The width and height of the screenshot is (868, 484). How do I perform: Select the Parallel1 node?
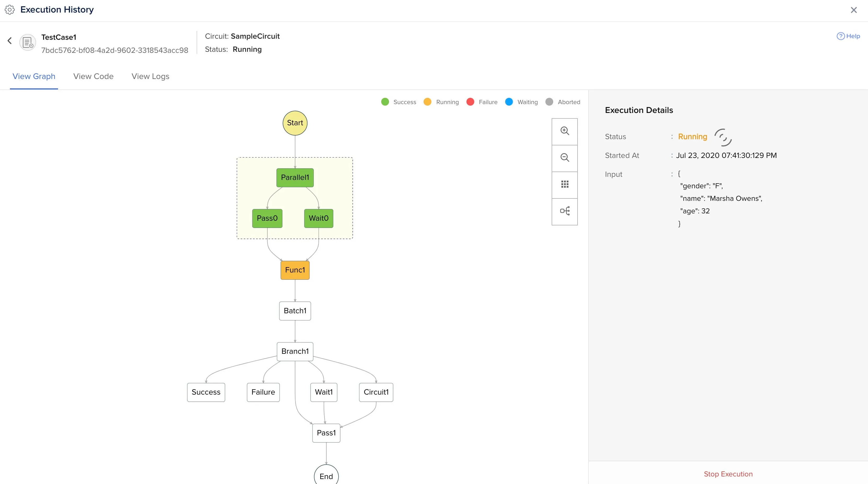(x=295, y=178)
